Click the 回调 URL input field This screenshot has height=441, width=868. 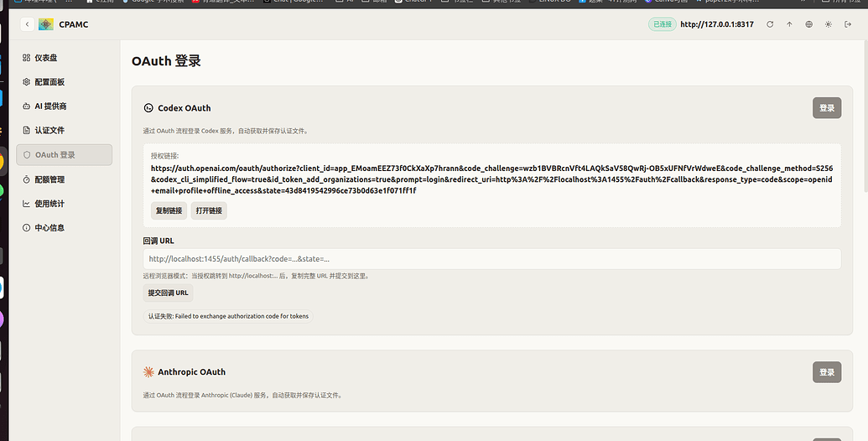point(492,259)
